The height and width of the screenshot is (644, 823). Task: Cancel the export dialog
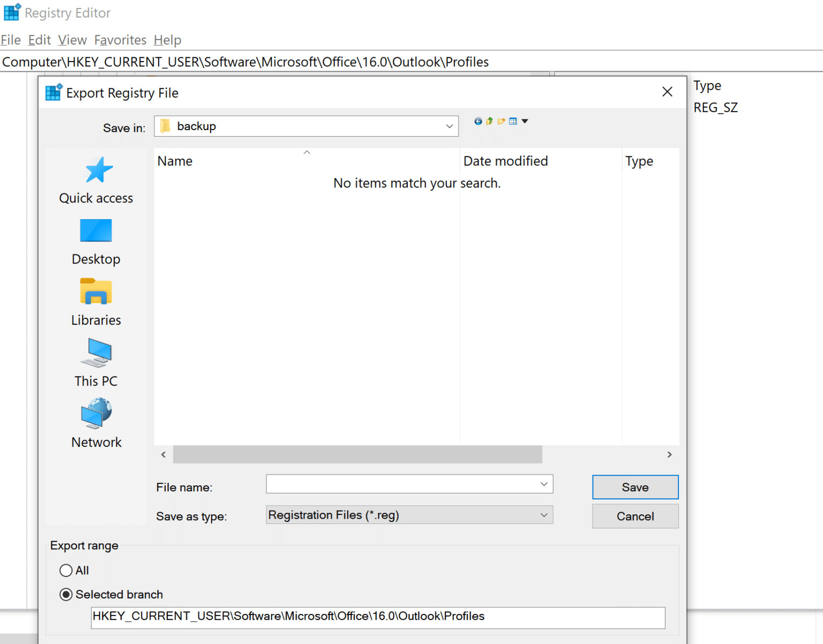(x=635, y=516)
